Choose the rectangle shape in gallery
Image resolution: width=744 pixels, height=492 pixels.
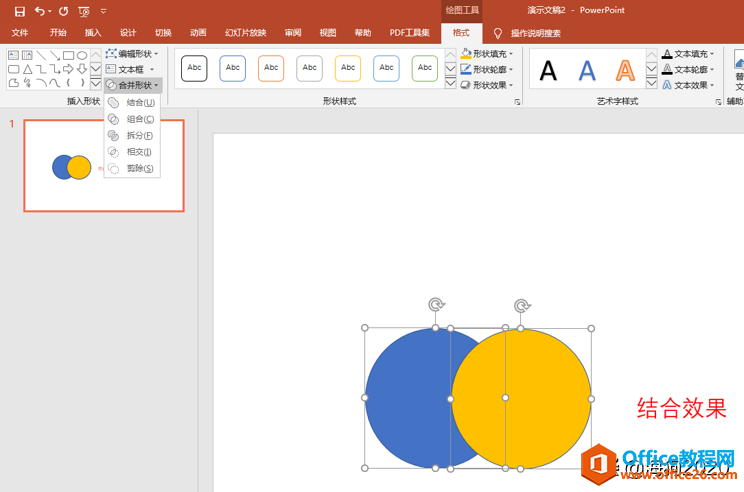[x=69, y=55]
